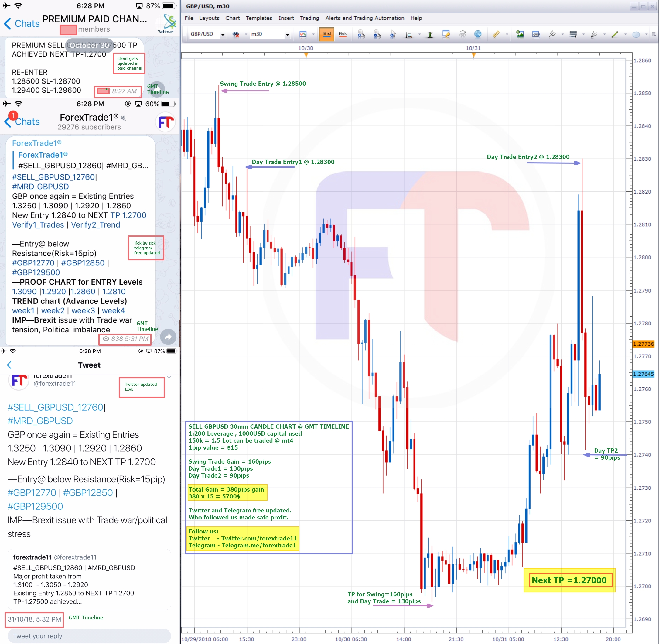659x644 pixels.
Task: Click the Tweet your reply field
Action: tap(89, 636)
